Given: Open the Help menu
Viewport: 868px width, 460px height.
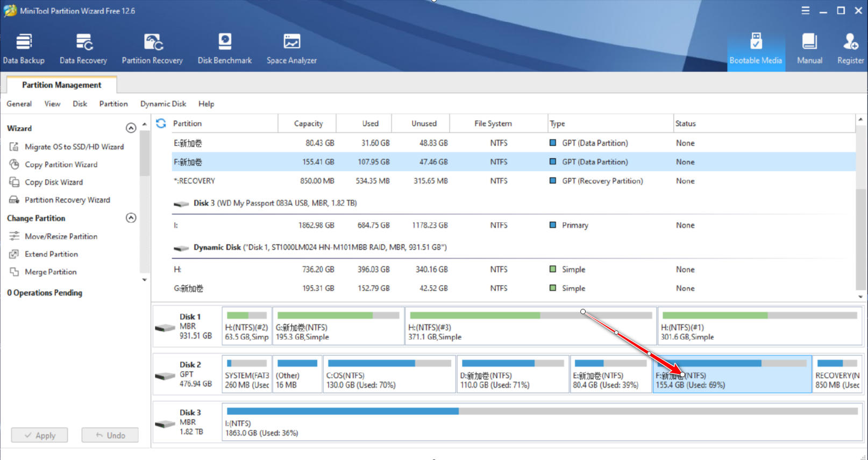Looking at the screenshot, I should tap(206, 104).
